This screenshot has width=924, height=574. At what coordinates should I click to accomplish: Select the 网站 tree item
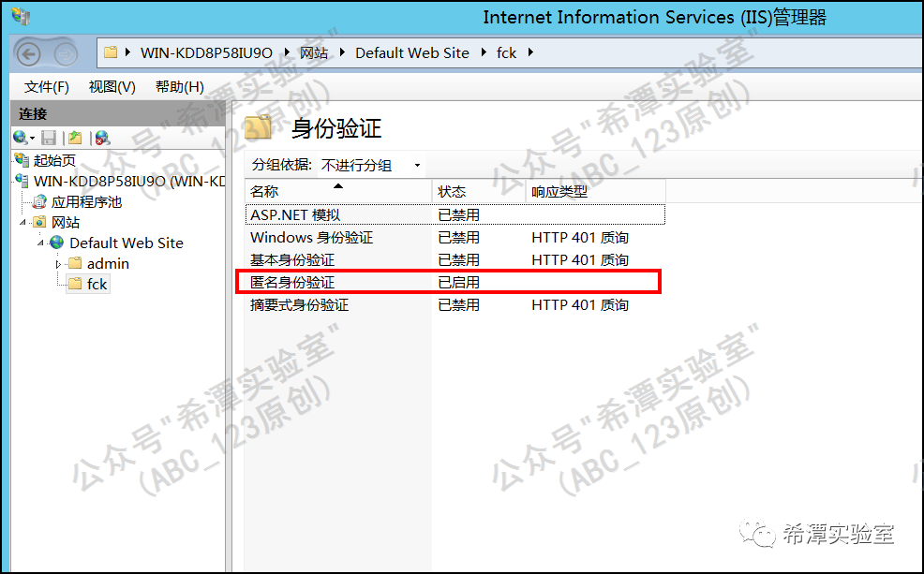click(66, 223)
